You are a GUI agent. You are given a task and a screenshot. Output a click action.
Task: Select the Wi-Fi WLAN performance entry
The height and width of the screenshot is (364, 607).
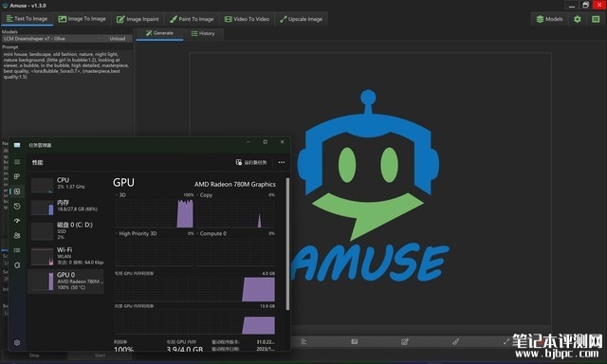66,256
